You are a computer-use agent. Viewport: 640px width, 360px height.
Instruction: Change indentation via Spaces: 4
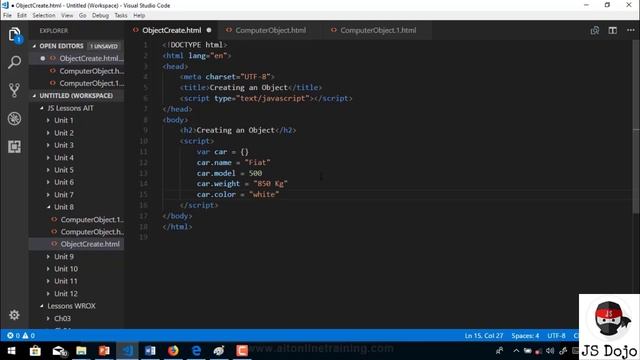coord(525,336)
